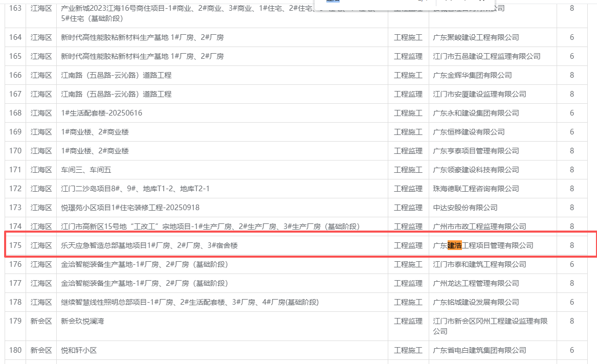Image resolution: width=597 pixels, height=364 pixels.
Task: Click 江门市安厦建设监理有限公司 in the table
Action: (479, 94)
